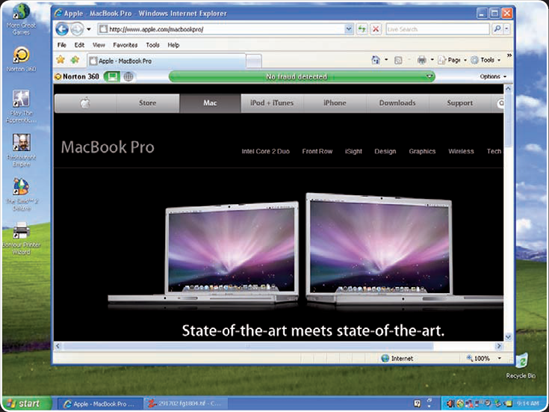Select the More Great Games desktop icon
Viewport: 549px width, 412px height.
point(21,19)
